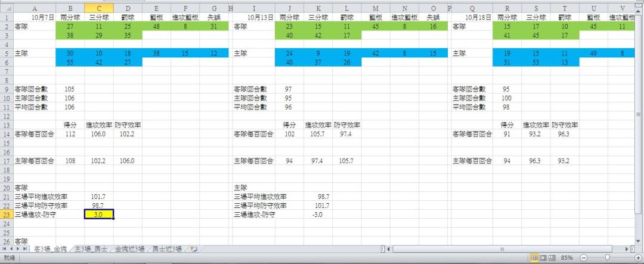Click value 105 in cell B9
The image size is (644, 264).
[70, 89]
